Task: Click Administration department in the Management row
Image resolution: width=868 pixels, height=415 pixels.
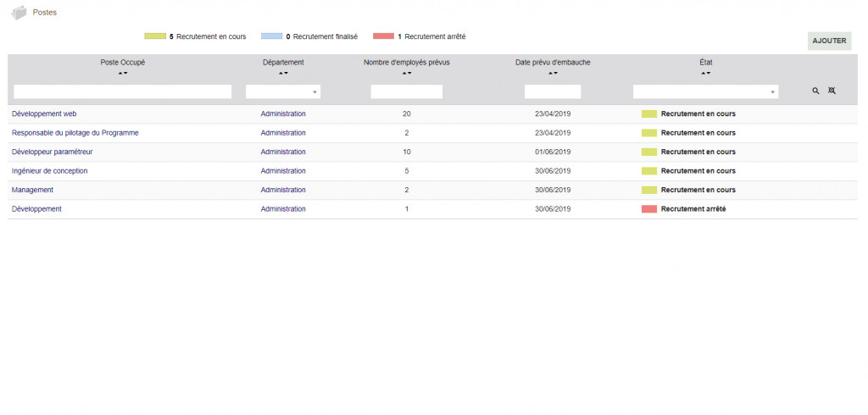Action: 283,190
